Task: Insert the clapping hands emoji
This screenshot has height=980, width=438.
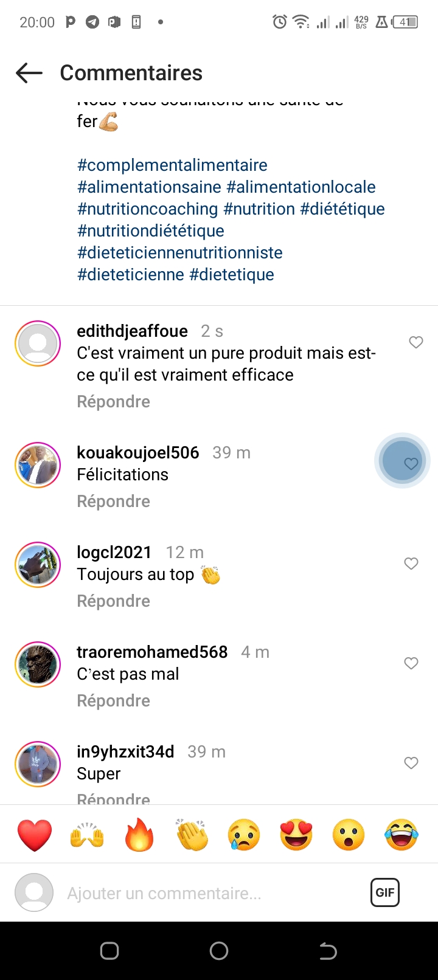Action: tap(192, 834)
